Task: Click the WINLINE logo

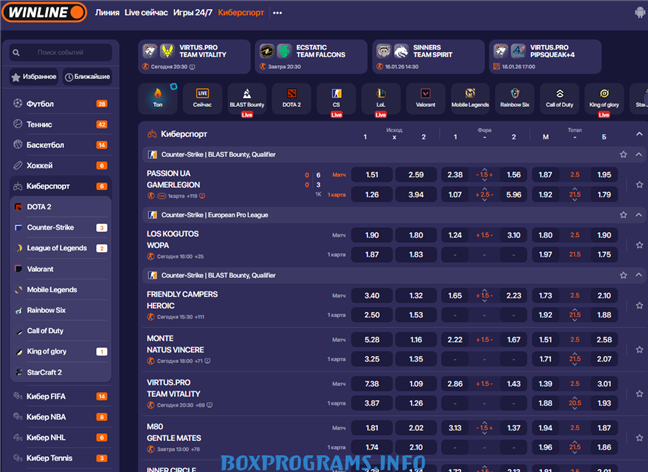Action: 42,13
